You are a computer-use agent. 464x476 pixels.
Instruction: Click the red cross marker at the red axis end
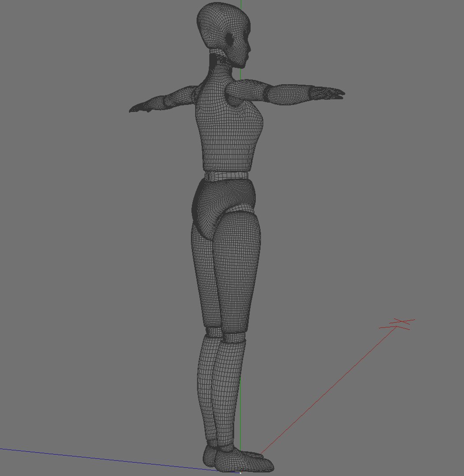(x=397, y=324)
